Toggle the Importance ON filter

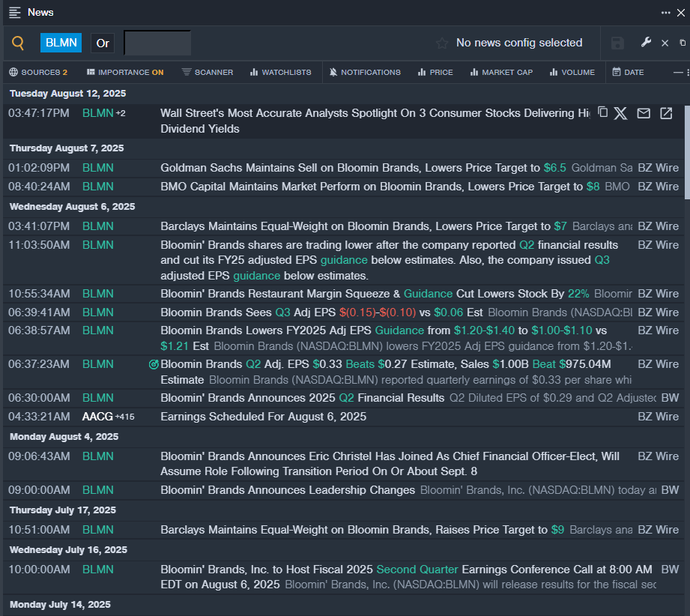pyautogui.click(x=125, y=72)
